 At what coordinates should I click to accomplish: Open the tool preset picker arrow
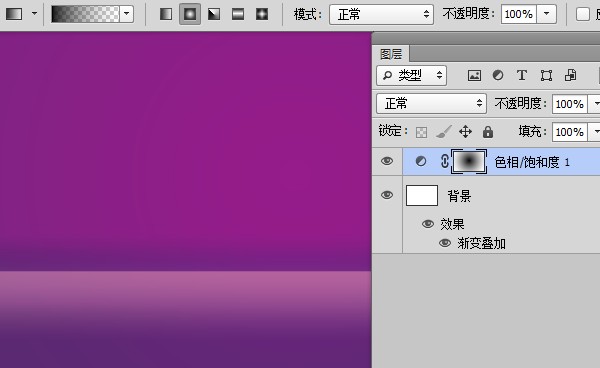[x=34, y=14]
